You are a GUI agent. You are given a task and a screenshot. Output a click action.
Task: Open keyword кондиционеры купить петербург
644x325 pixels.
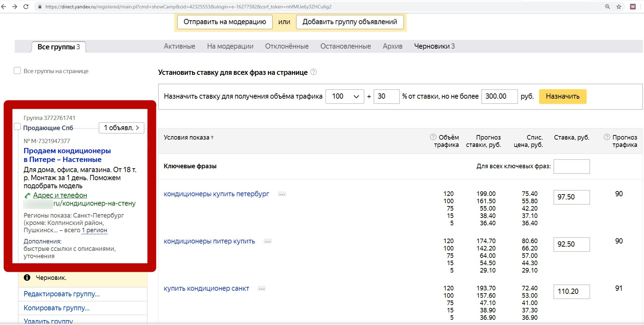pyautogui.click(x=217, y=194)
